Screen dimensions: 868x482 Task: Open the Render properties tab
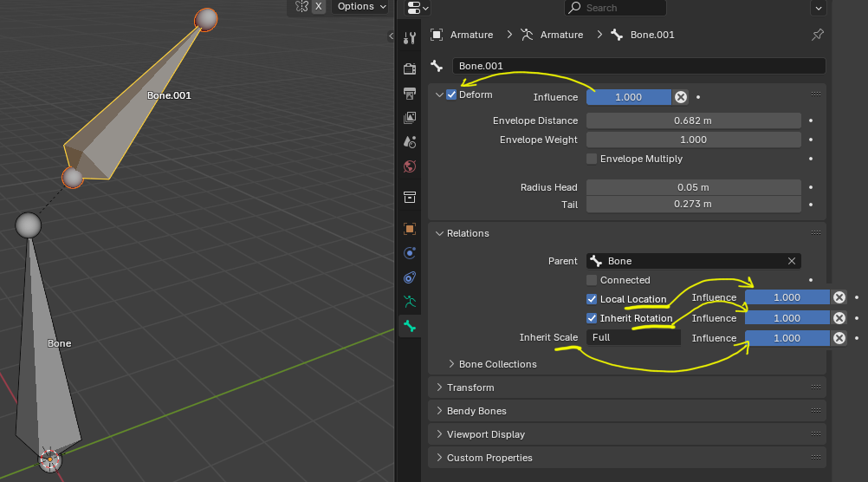pyautogui.click(x=410, y=68)
